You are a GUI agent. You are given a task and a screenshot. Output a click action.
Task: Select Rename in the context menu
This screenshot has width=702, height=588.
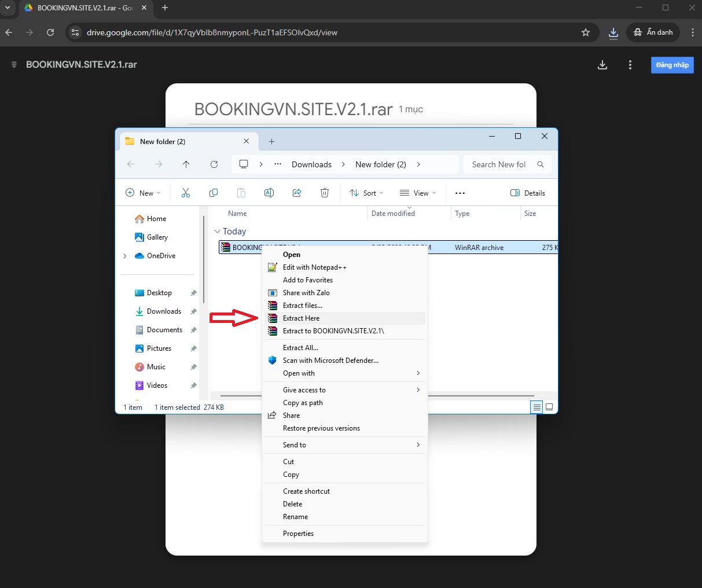(x=345, y=517)
